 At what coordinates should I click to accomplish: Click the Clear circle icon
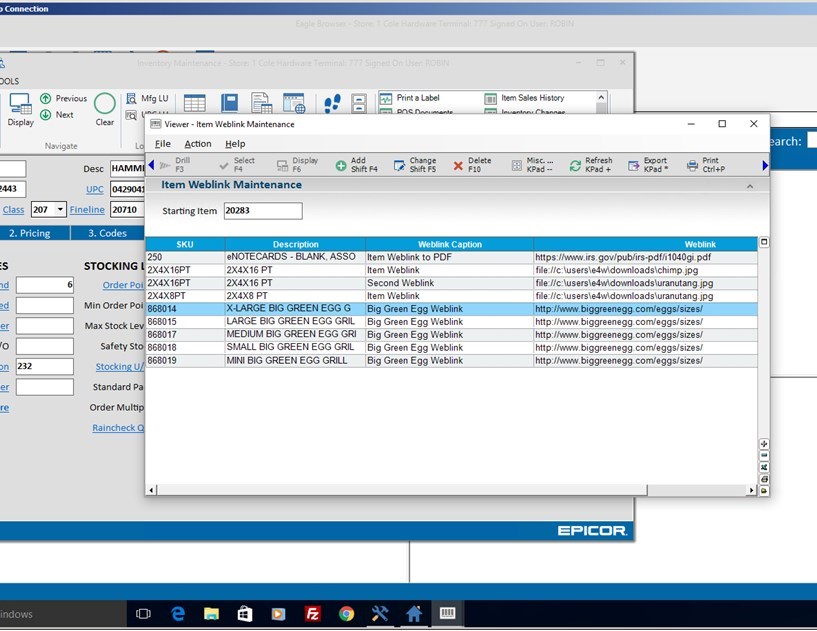pos(105,104)
